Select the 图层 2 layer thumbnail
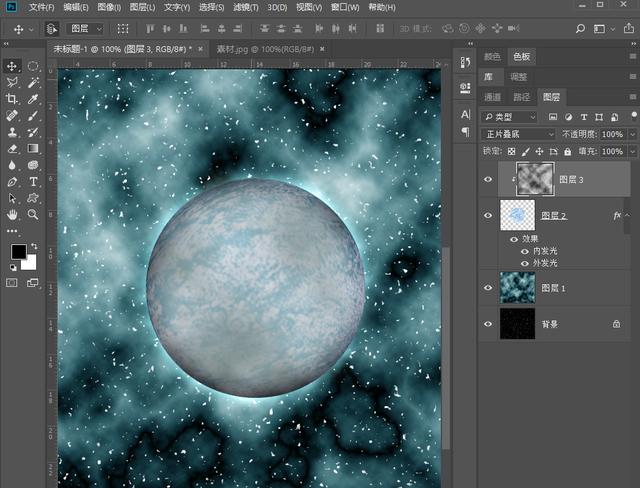 (518, 216)
